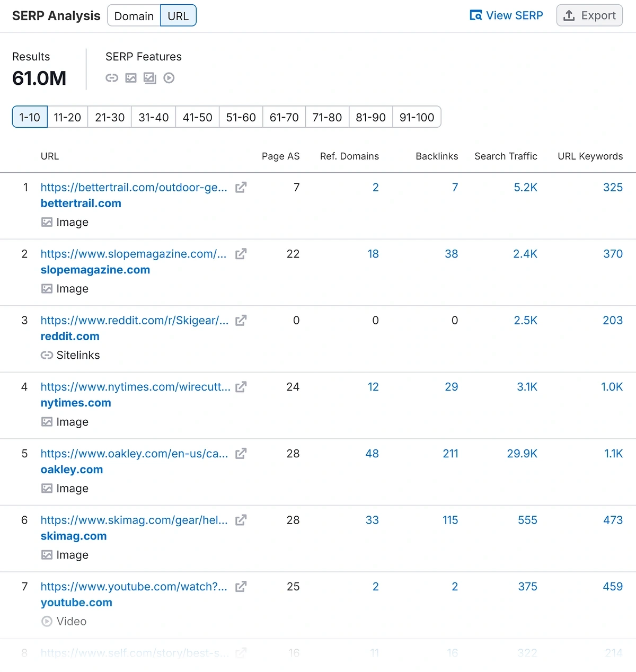Image resolution: width=636 pixels, height=672 pixels.
Task: Click the Backlinks column header
Action: (437, 156)
